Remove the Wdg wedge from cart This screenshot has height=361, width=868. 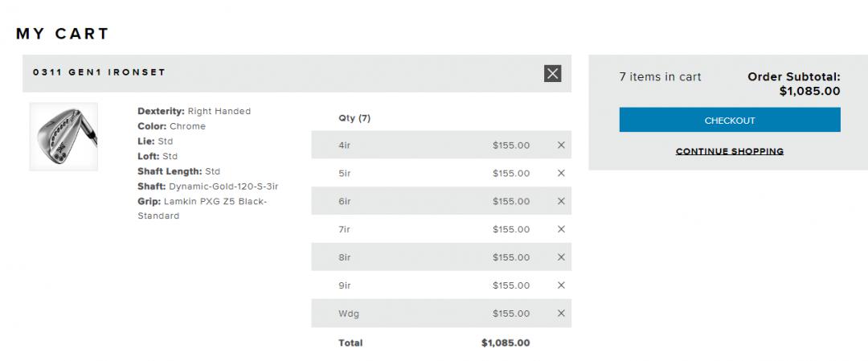(561, 314)
